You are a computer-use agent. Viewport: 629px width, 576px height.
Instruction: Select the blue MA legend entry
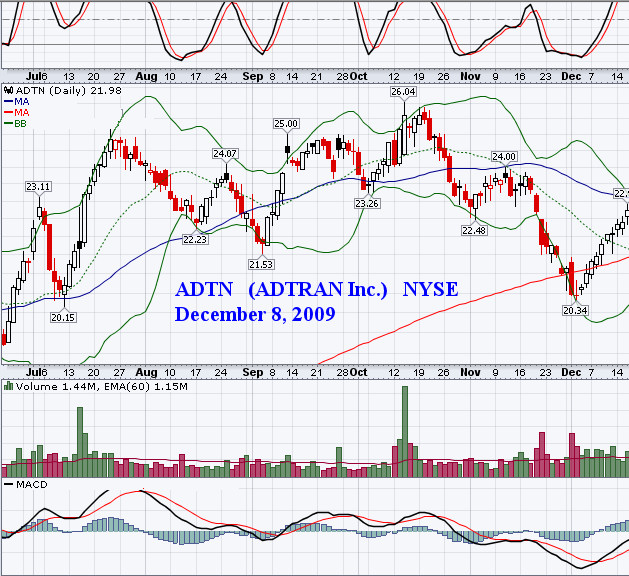17,101
